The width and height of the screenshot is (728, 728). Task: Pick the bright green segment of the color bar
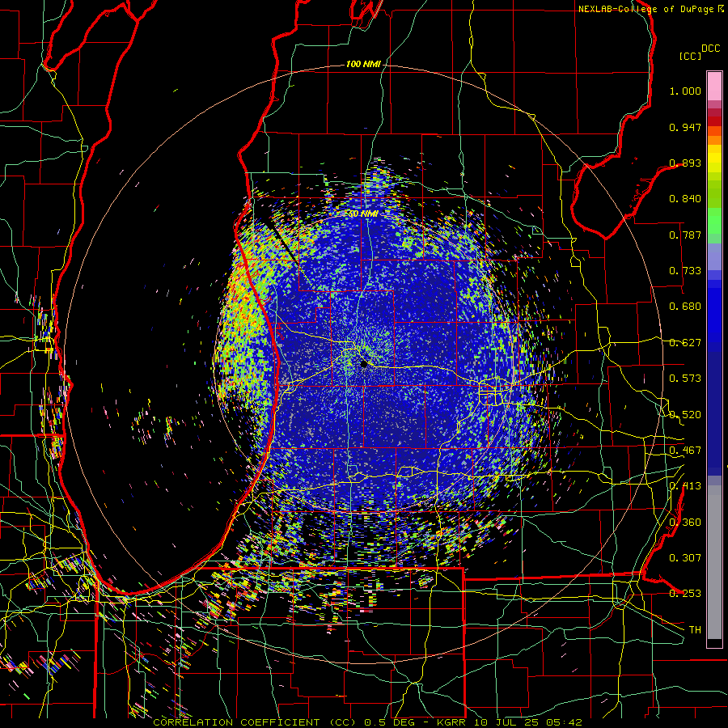[x=714, y=221]
